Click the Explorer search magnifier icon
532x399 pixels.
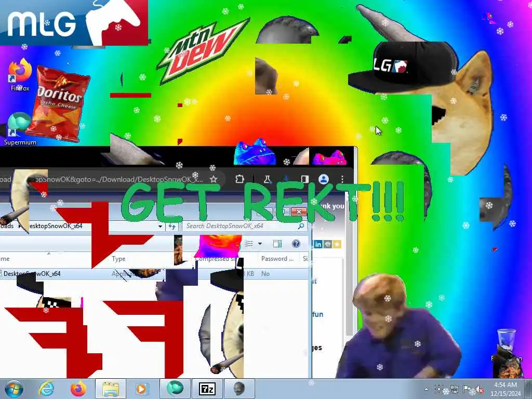pyautogui.click(x=301, y=226)
